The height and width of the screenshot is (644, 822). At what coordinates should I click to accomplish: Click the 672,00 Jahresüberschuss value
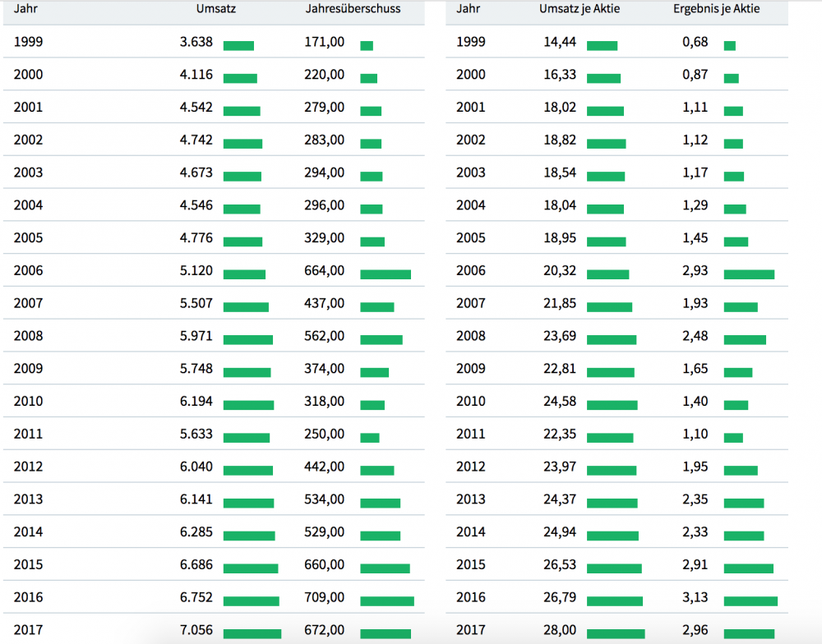click(x=325, y=630)
